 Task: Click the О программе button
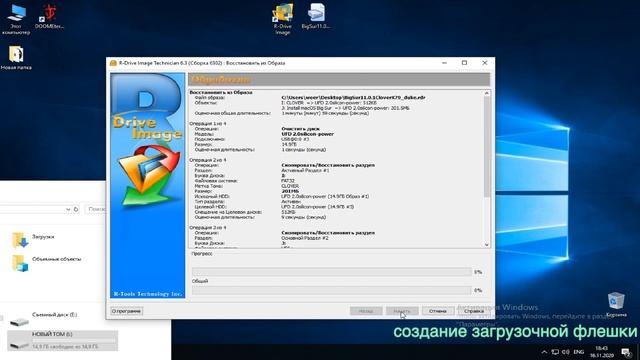point(127,311)
